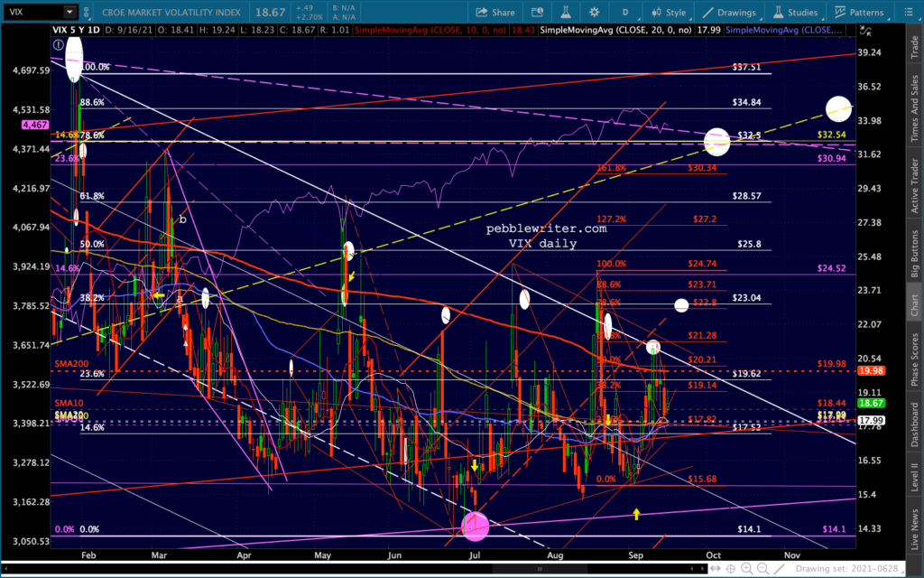Click the D timeframe button
Viewport: 924px width, 578px height.
[x=624, y=13]
